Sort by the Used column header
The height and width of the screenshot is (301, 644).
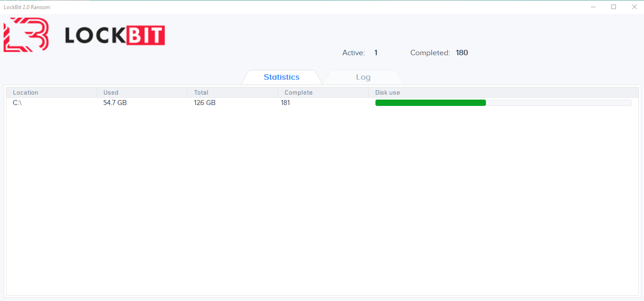(142, 92)
